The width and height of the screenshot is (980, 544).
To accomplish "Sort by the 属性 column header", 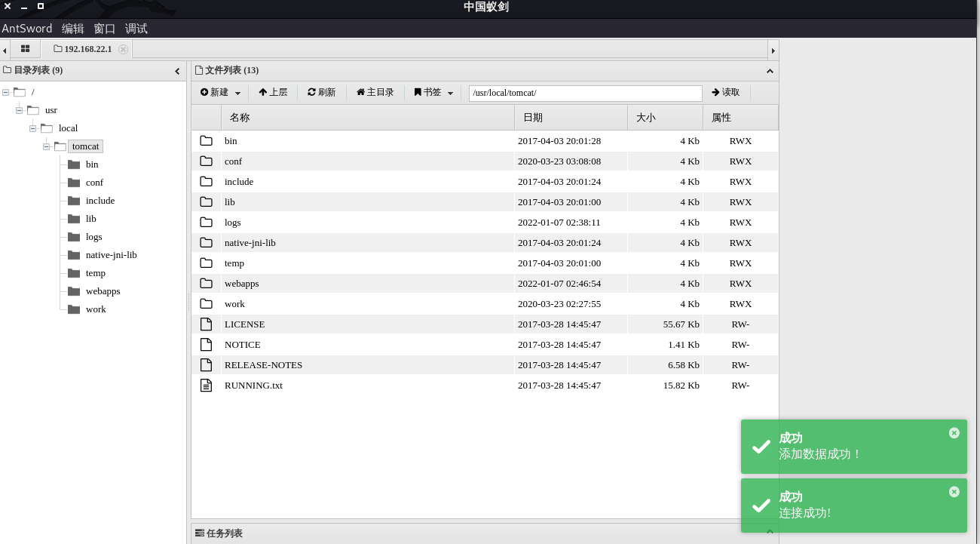I will 740,118.
